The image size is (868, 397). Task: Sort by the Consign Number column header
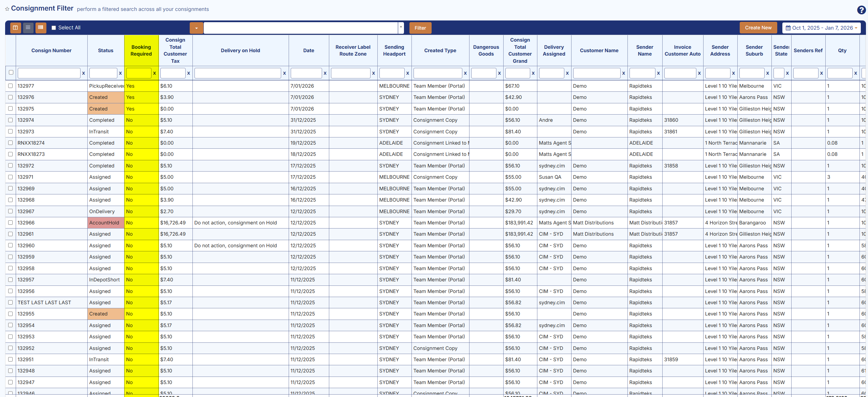[51, 50]
